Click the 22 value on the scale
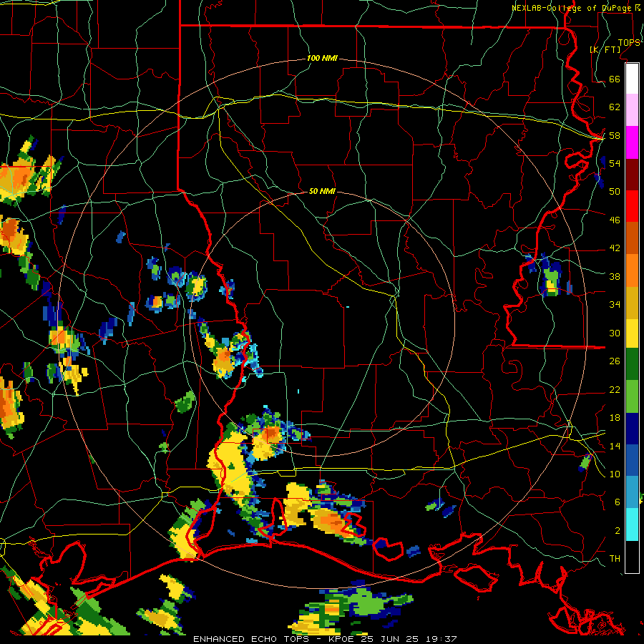644x644 pixels. [x=615, y=390]
